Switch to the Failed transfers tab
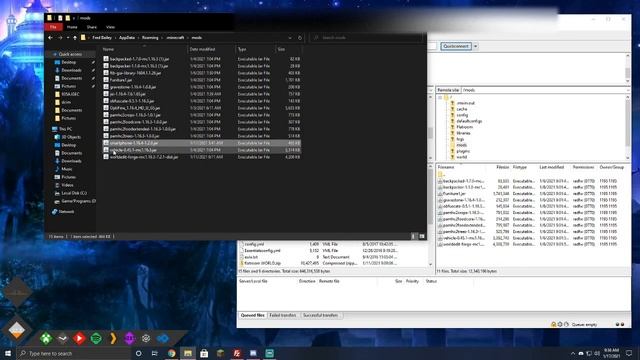The width and height of the screenshot is (640, 360). click(x=283, y=316)
